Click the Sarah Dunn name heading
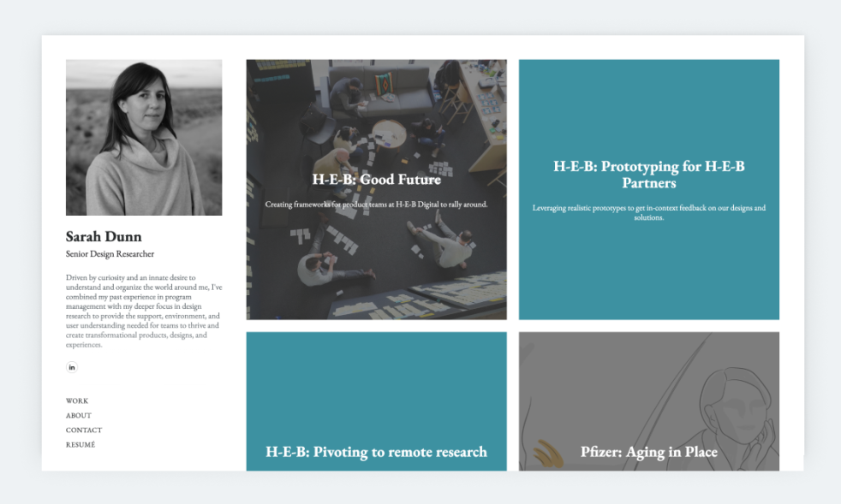Screen dimensions: 841x504 (104, 236)
